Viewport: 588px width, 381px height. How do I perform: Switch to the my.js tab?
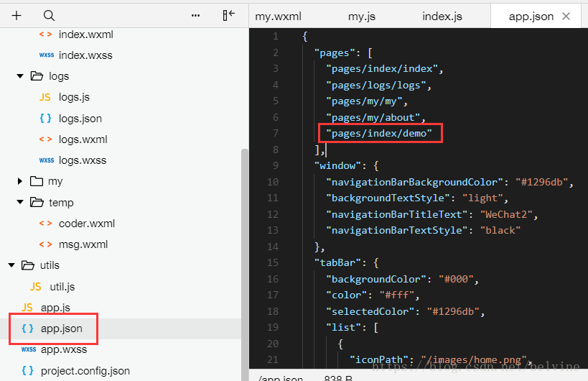[x=362, y=17]
